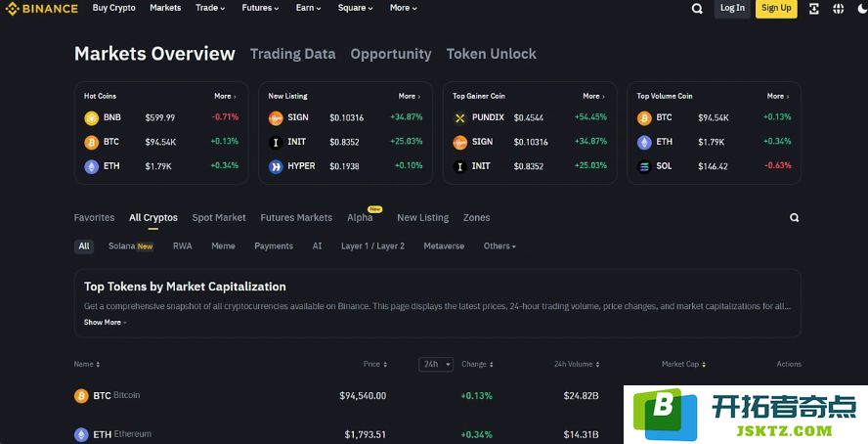Open Buy Crypto in navigation
Screen dimensions: 868x444
tap(114, 8)
